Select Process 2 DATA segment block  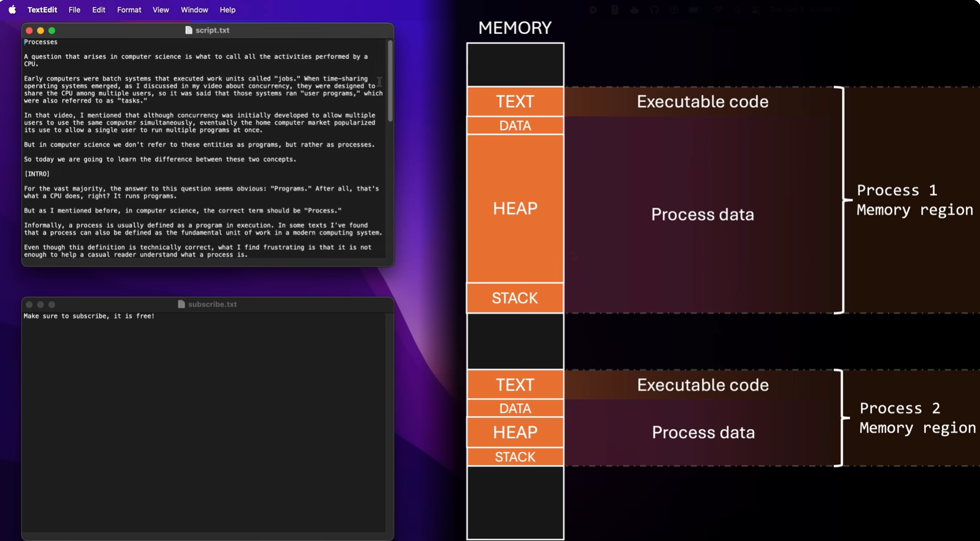[x=515, y=408]
